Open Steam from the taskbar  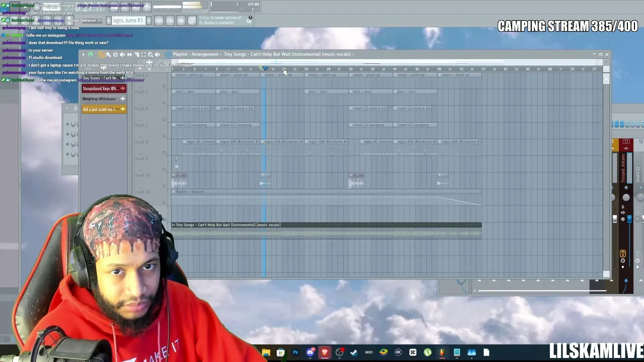click(x=354, y=352)
